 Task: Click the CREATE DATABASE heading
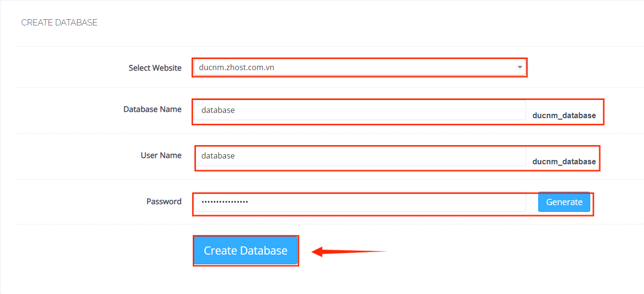59,23
